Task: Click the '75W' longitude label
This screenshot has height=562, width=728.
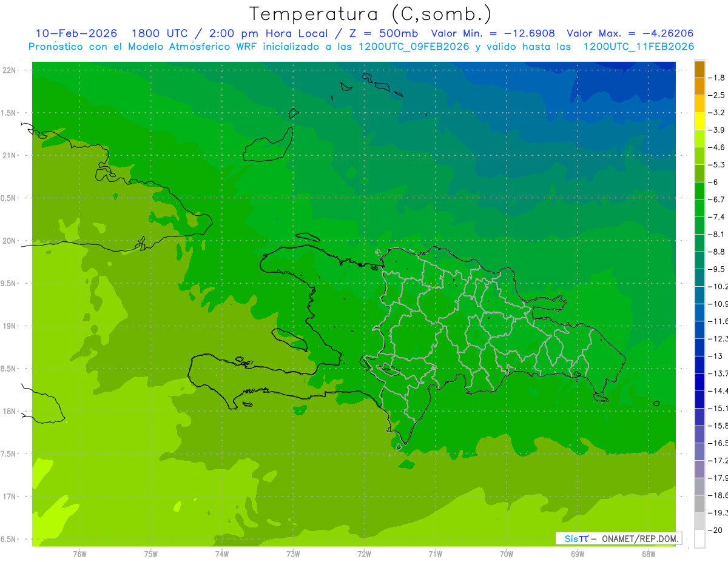Action: point(150,554)
